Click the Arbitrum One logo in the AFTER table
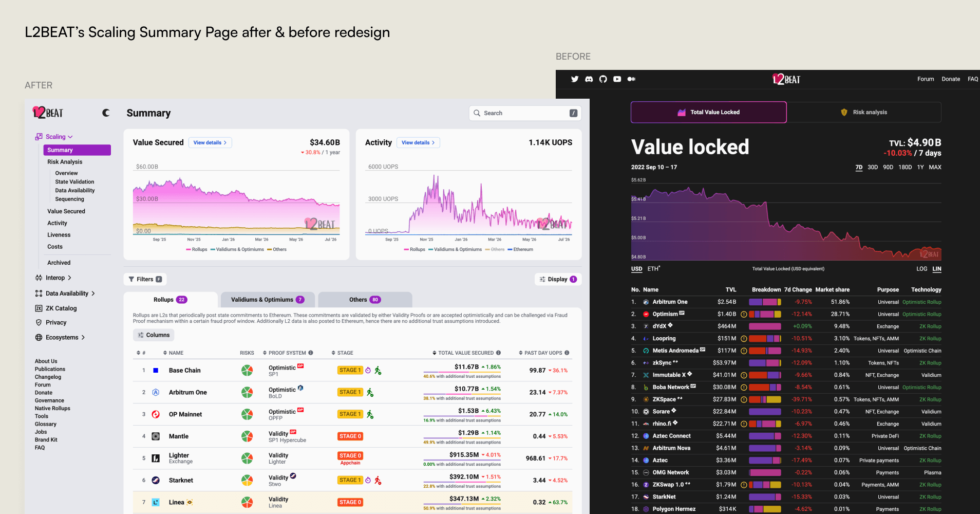Image resolution: width=980 pixels, height=514 pixels. click(156, 392)
